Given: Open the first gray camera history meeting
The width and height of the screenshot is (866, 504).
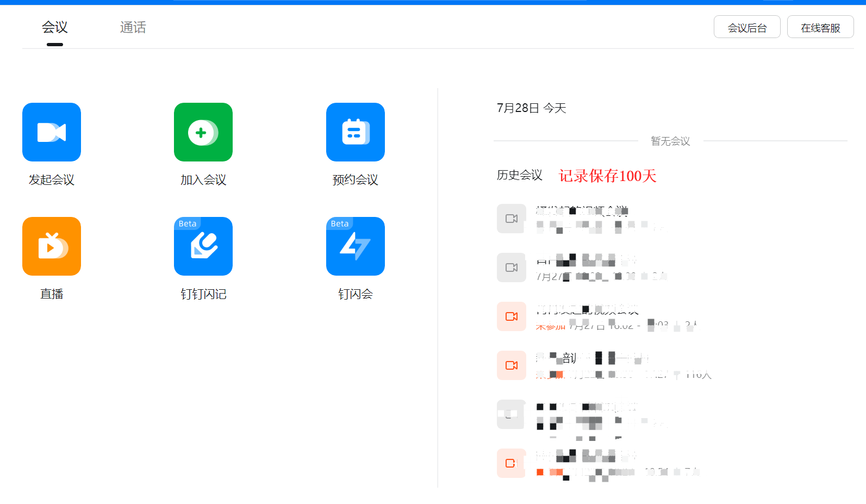Looking at the screenshot, I should click(x=512, y=219).
